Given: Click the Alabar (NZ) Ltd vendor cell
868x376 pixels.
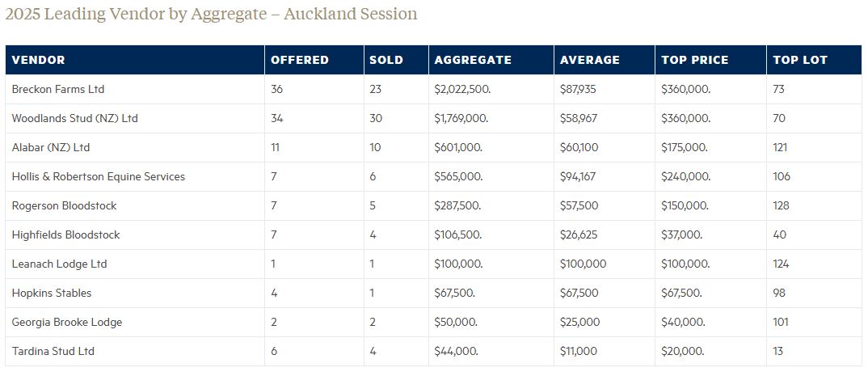Looking at the screenshot, I should (51, 147).
